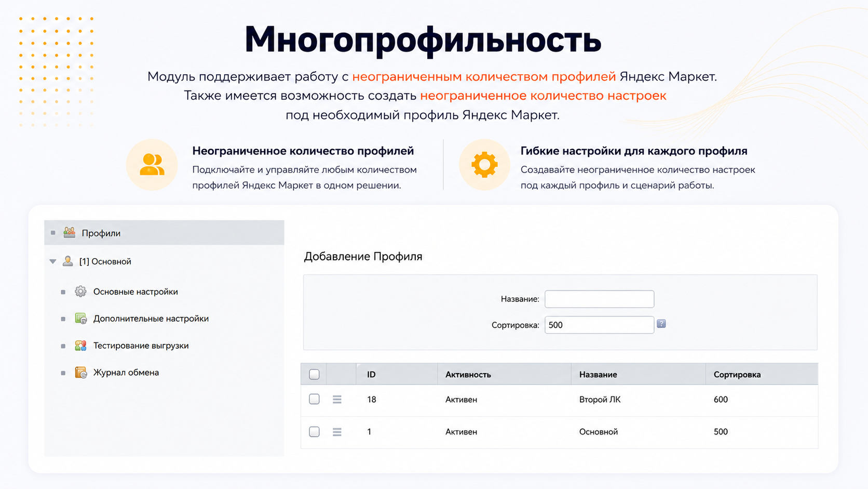Check the box for profile Второй ЛК
The width and height of the screenshot is (868, 489).
click(314, 399)
